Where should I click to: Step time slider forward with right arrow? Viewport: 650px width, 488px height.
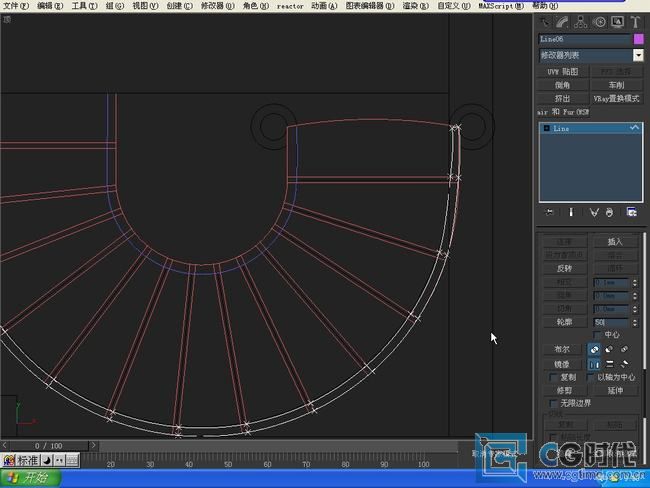[x=94, y=446]
